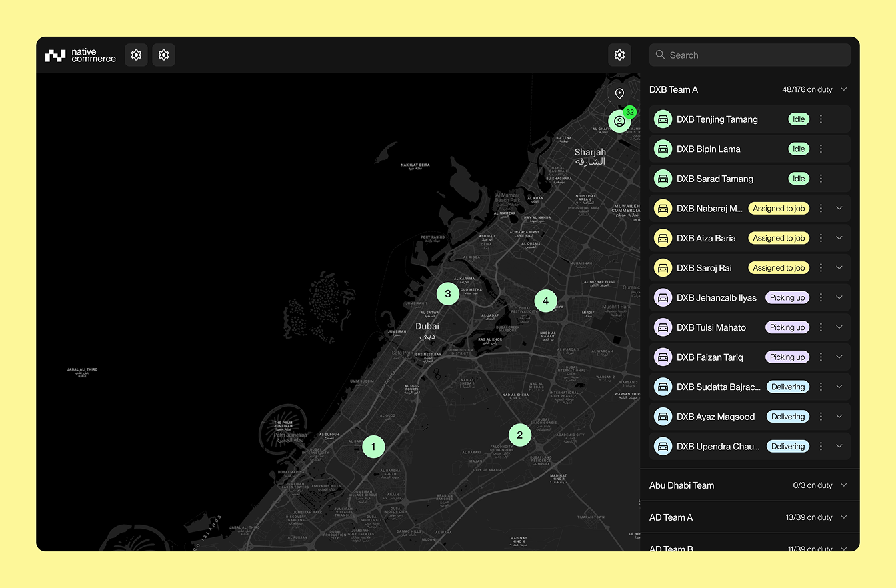Expand the Abu Dhabi Team group

(844, 485)
